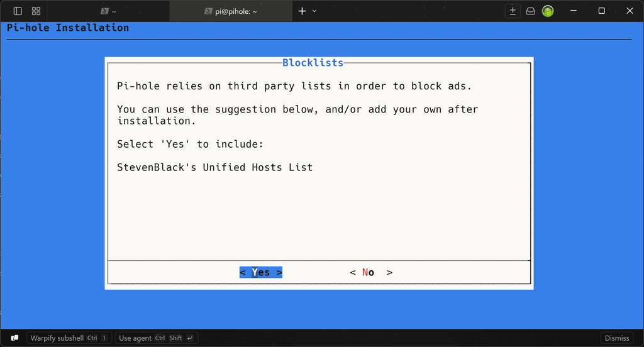Click "Select 'Yes' to include:" text
644x347 pixels.
coord(190,144)
